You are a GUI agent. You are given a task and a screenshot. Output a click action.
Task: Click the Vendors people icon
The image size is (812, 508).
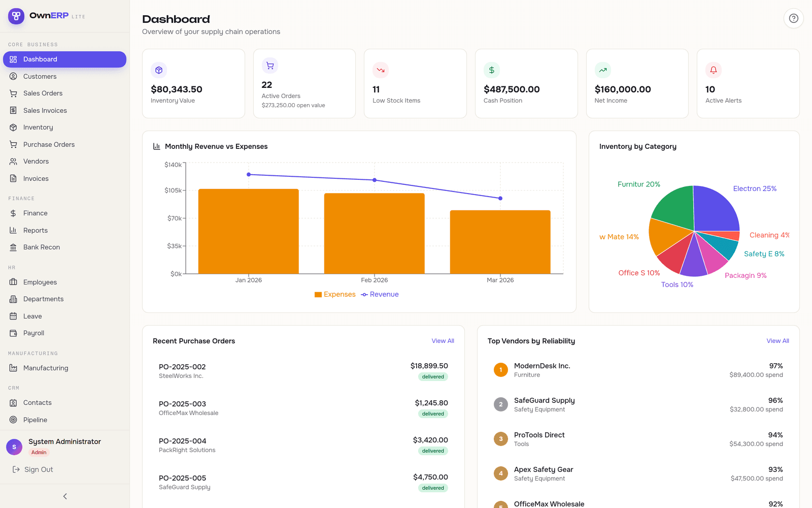(13, 162)
